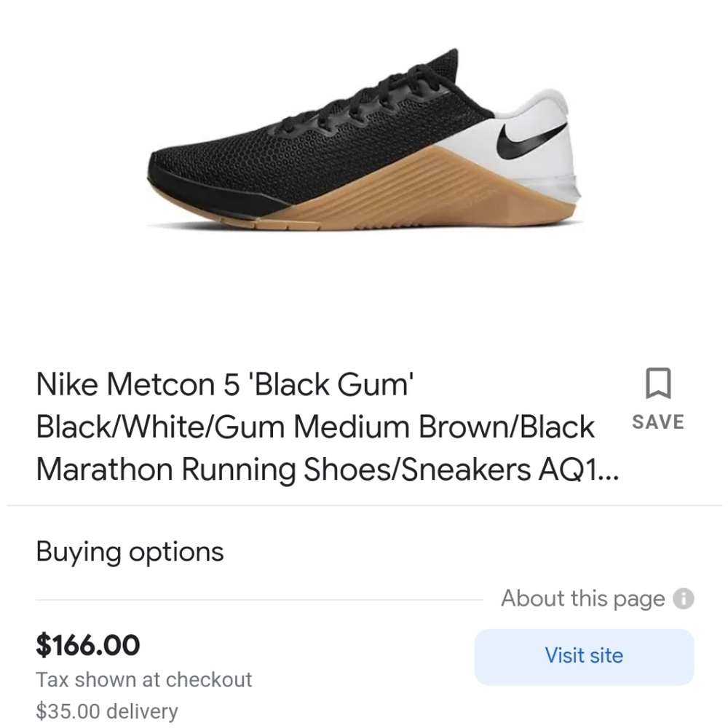Click the Visit site button
Viewport: 728px width, 728px height.
[x=583, y=656]
